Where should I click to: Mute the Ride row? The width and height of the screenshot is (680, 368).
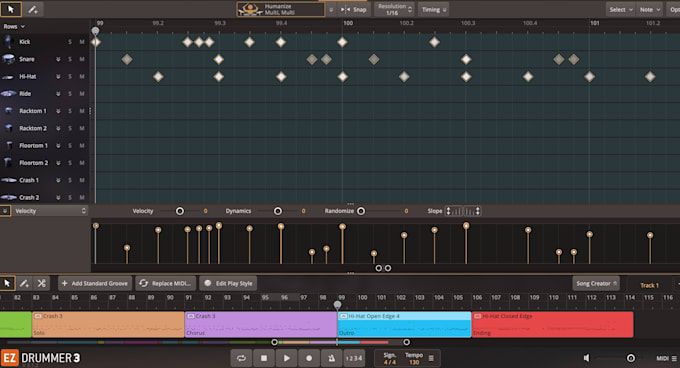82,94
